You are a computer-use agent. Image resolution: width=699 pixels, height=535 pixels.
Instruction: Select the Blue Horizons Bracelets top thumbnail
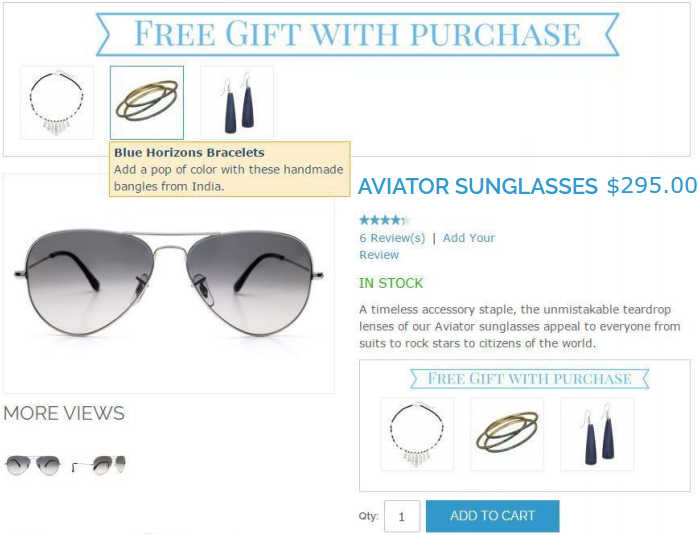(147, 103)
